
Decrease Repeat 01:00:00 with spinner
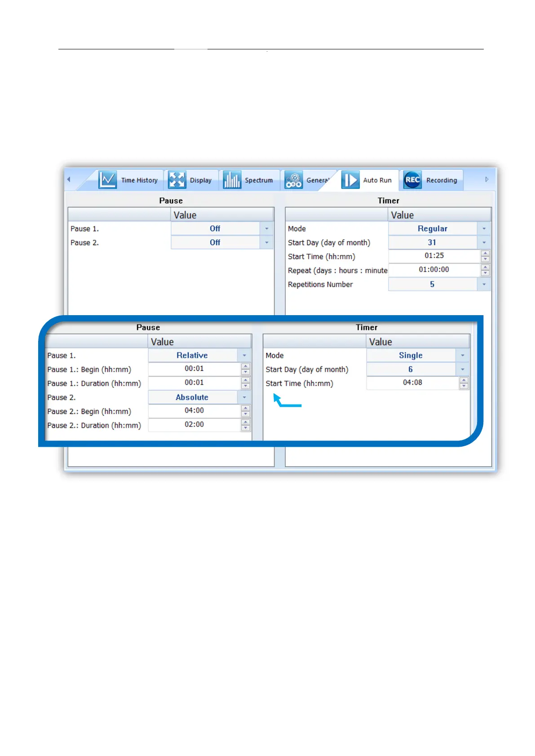click(x=485, y=273)
